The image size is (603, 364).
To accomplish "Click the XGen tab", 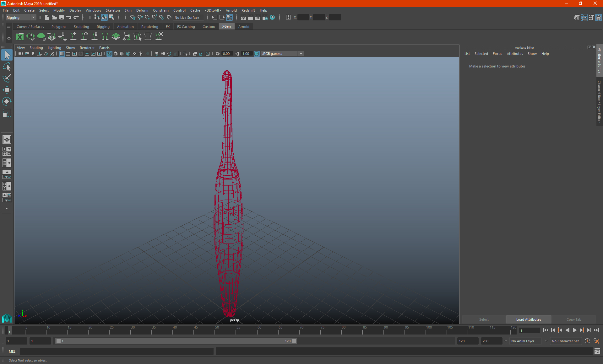I will click(226, 26).
